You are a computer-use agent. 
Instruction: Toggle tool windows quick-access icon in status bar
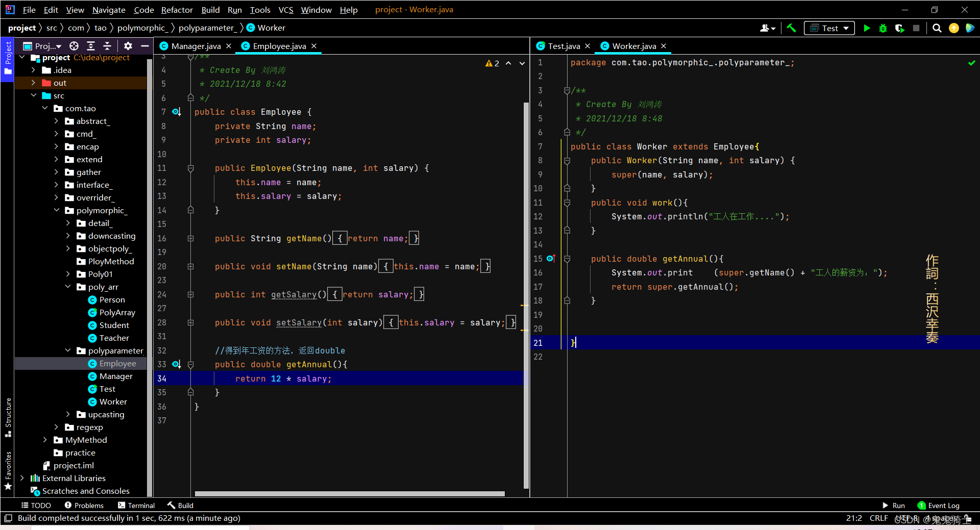click(8, 518)
